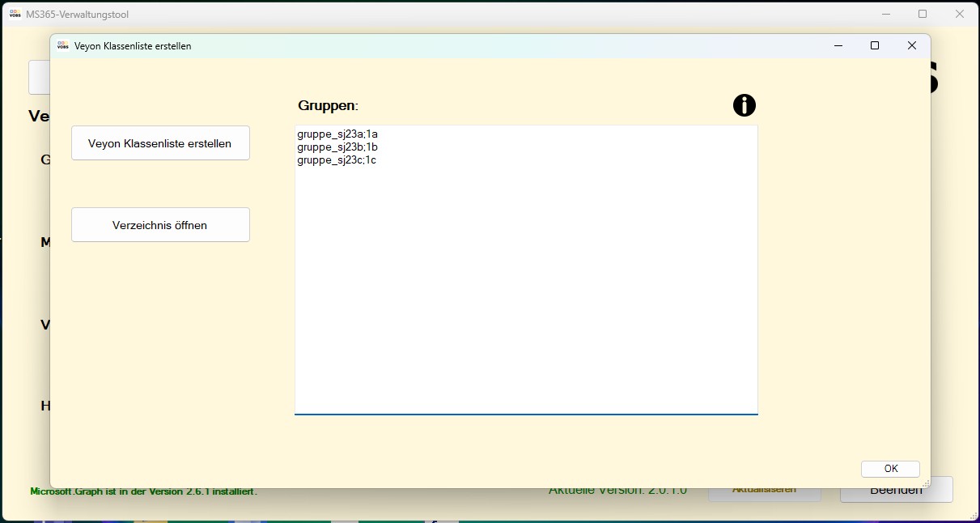Click the Microsoft.Graph version status text
The image size is (980, 523).
pyautogui.click(x=142, y=491)
